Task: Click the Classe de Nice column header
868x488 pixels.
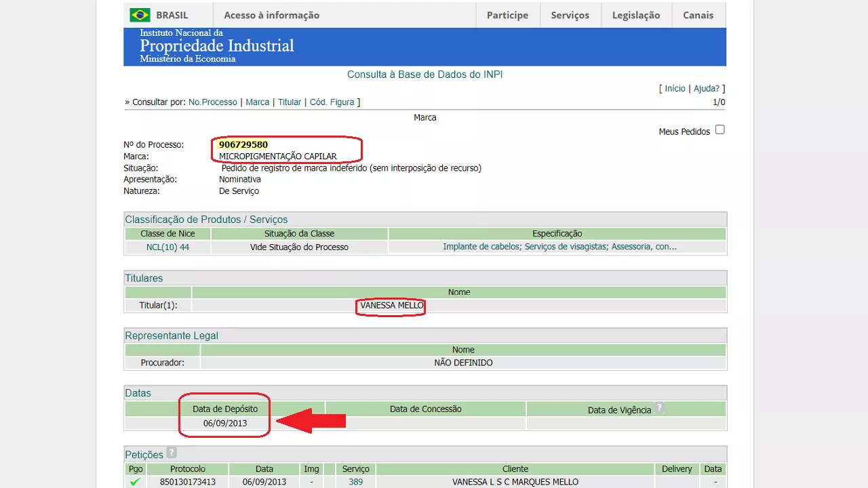Action: point(167,234)
